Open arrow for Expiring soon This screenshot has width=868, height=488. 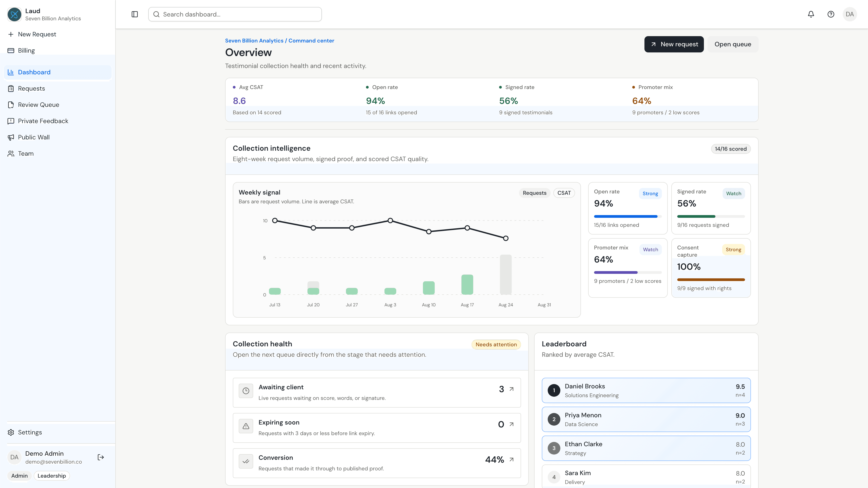click(512, 424)
